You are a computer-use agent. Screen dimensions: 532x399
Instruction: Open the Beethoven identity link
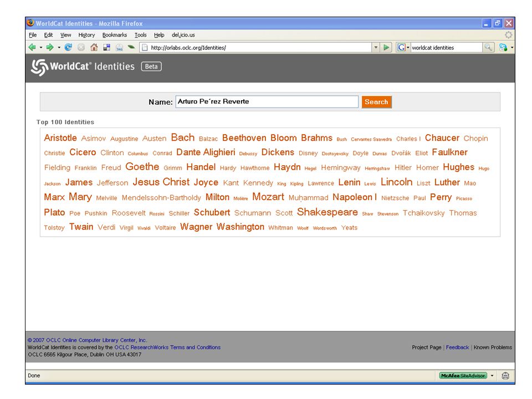[x=244, y=138]
